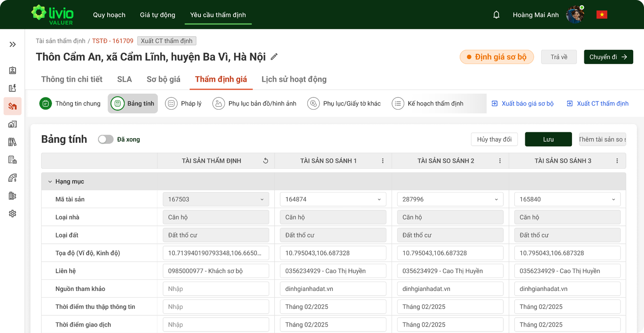Open three-dot menu for Tài sản so sánh 2
The image size is (644, 333).
(x=500, y=161)
